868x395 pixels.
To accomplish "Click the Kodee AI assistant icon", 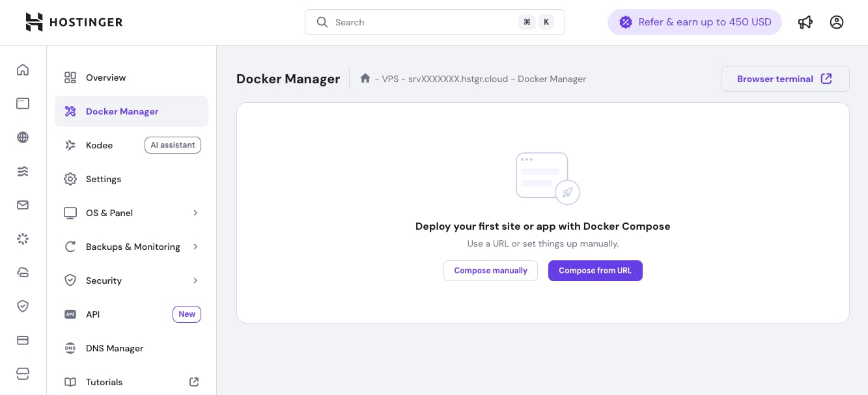I will [x=70, y=145].
